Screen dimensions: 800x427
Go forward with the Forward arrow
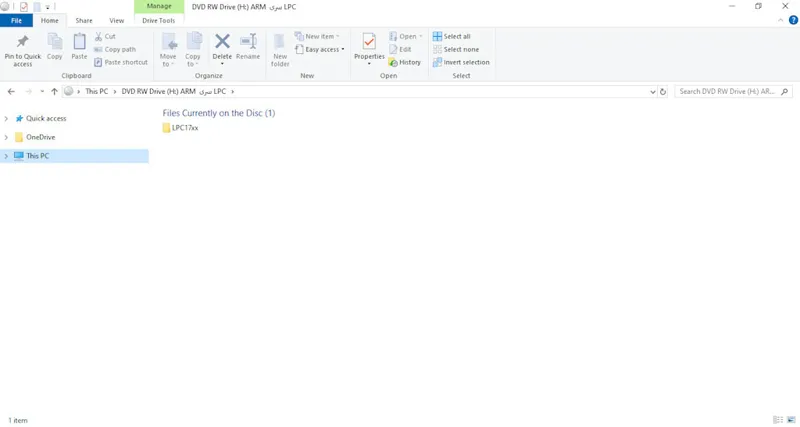(x=29, y=92)
